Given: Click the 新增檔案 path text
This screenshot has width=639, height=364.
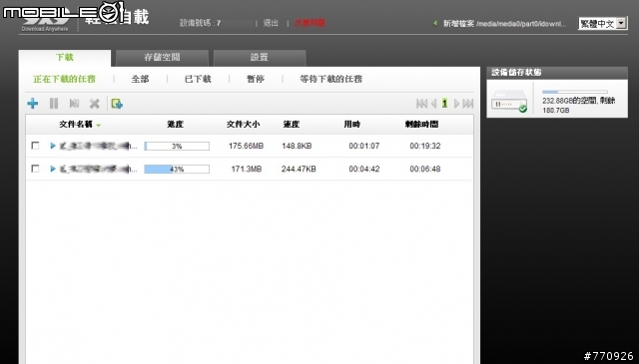Looking at the screenshot, I should click(505, 24).
